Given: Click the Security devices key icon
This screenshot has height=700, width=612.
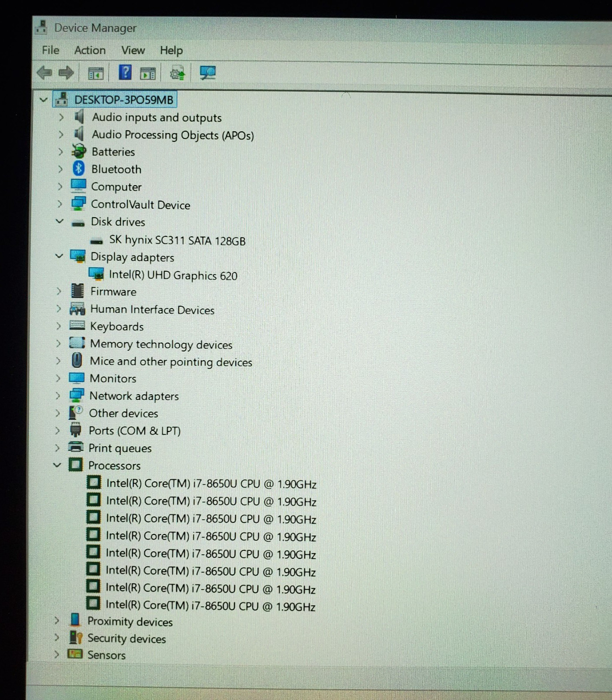Looking at the screenshot, I should point(76,637).
